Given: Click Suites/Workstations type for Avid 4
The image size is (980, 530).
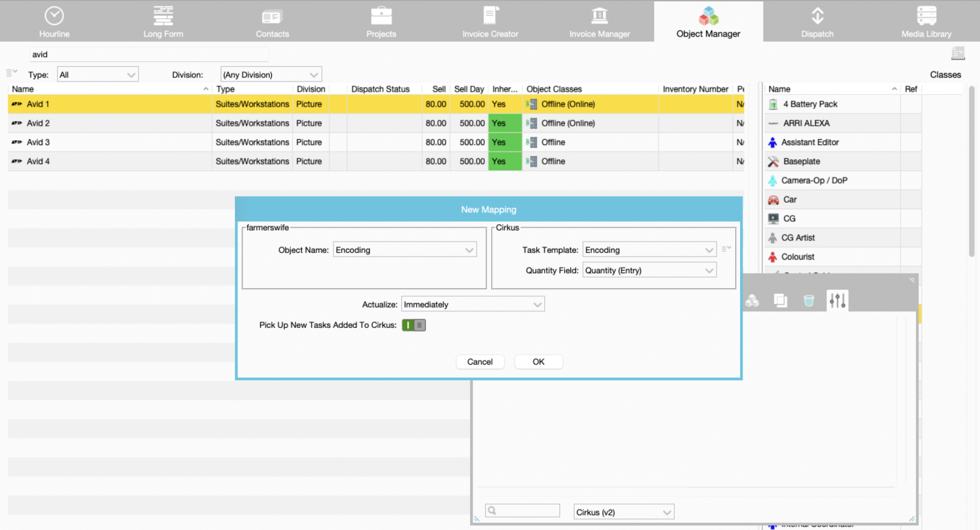Looking at the screenshot, I should click(252, 161).
